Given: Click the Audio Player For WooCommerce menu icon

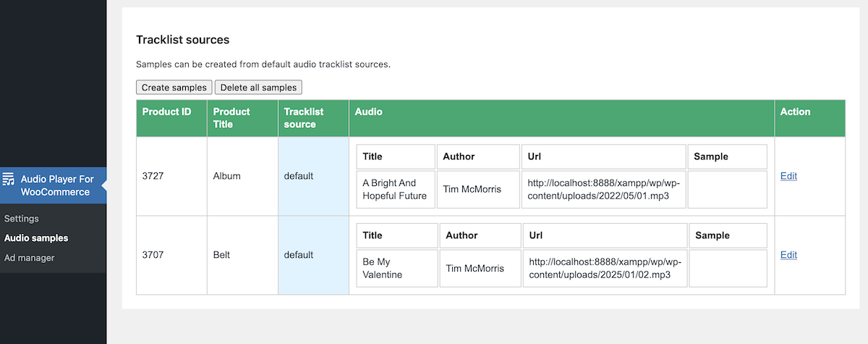Looking at the screenshot, I should click(x=9, y=180).
